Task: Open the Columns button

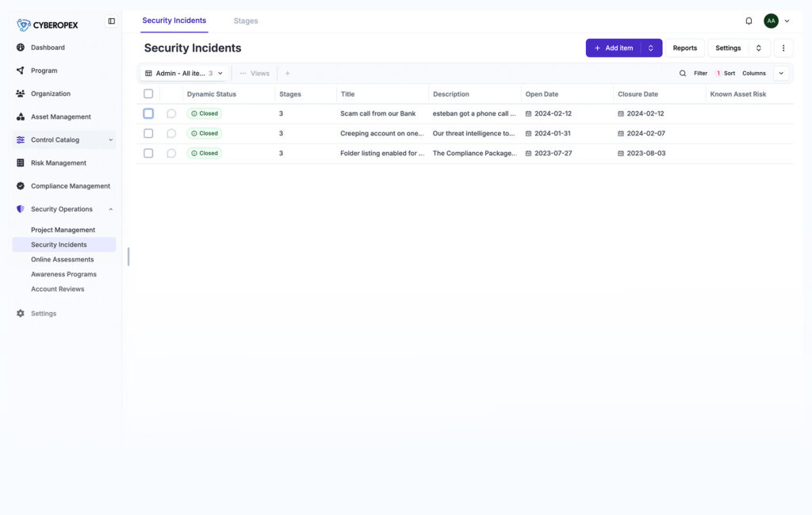Action: coord(754,74)
